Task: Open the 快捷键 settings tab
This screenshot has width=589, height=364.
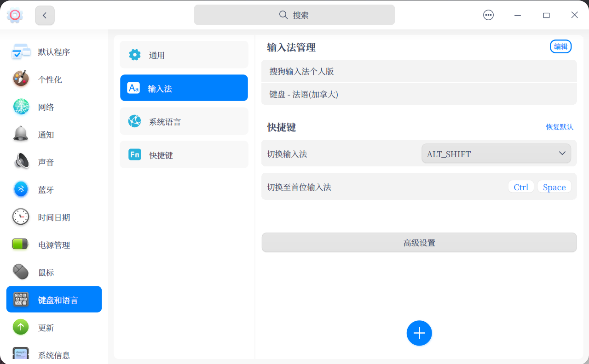Action: point(184,154)
